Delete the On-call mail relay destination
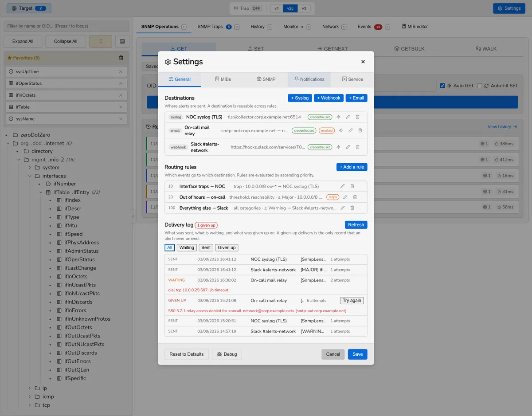This screenshot has height=416, width=532. 360,130
